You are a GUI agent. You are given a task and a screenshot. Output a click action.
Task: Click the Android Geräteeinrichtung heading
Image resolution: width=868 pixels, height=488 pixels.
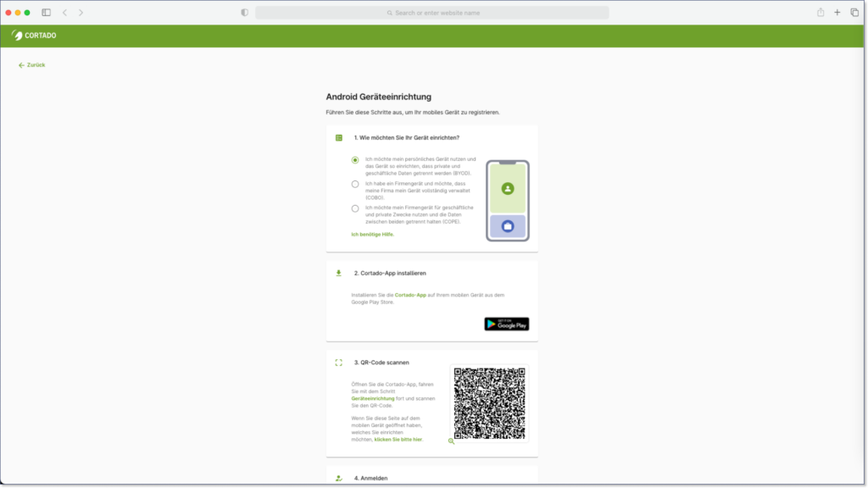pyautogui.click(x=378, y=97)
